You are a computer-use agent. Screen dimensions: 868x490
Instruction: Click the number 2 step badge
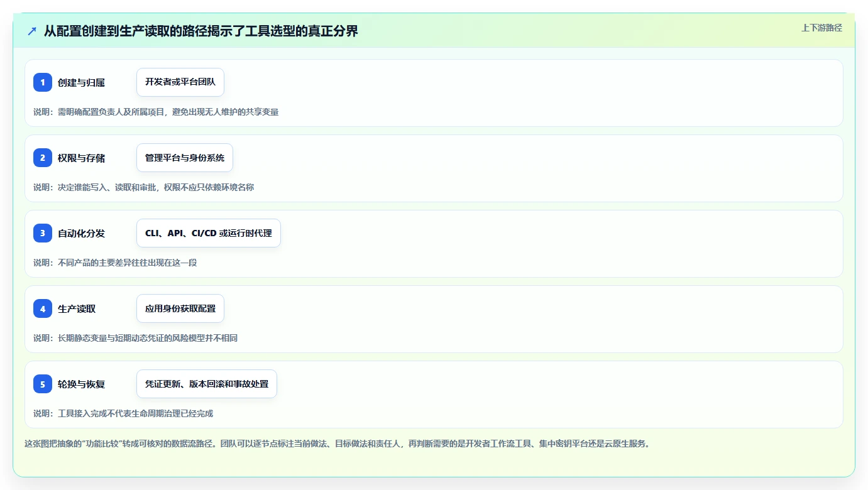(x=43, y=158)
